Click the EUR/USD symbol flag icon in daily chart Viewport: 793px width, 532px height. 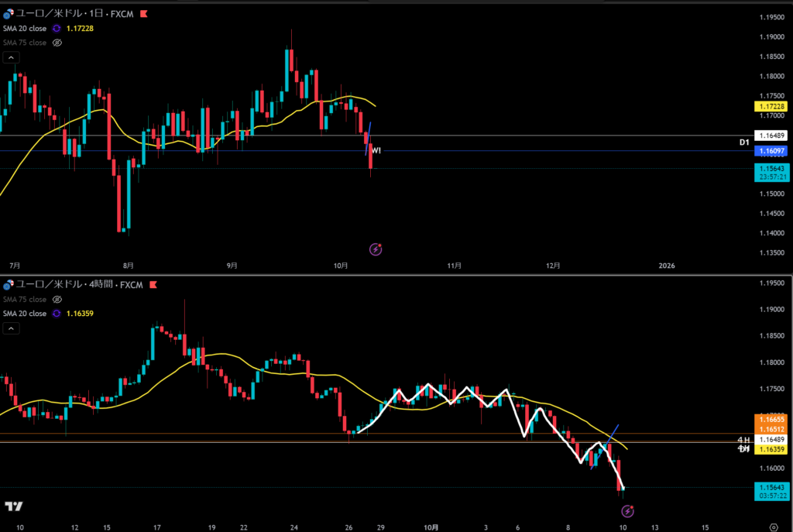[7, 15]
